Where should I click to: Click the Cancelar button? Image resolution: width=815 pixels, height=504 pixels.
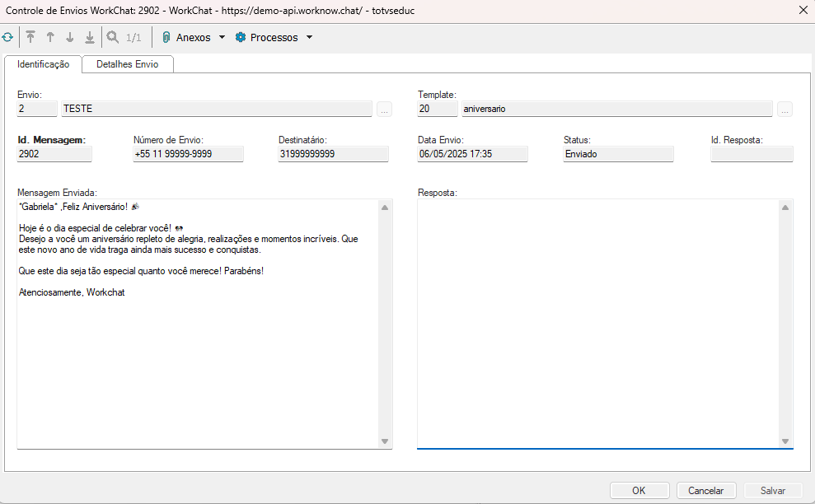(705, 490)
